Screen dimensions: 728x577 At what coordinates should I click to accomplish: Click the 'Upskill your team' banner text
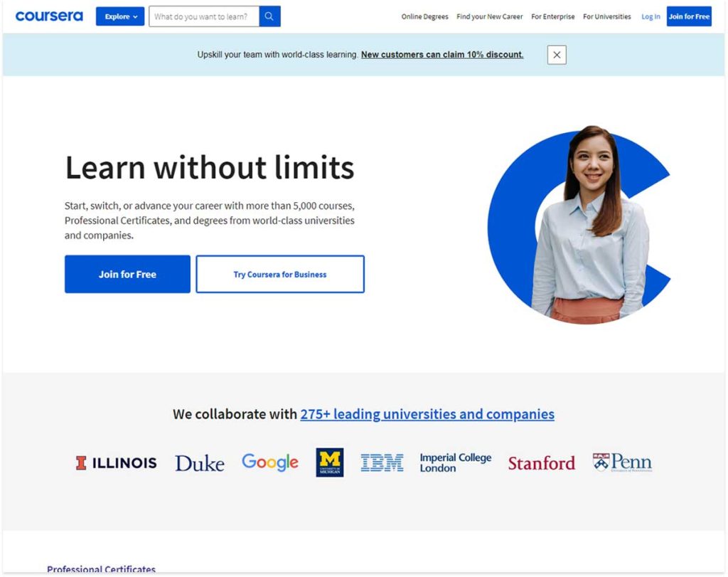point(278,54)
